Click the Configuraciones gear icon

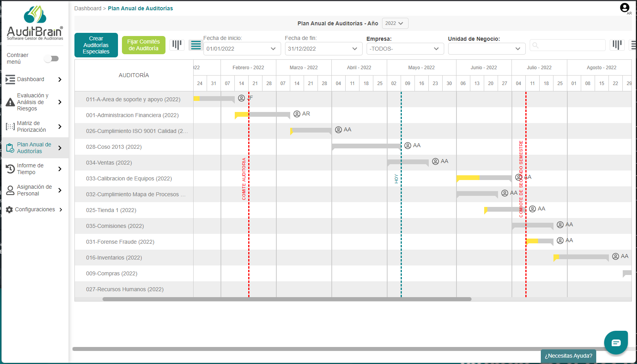pos(10,209)
